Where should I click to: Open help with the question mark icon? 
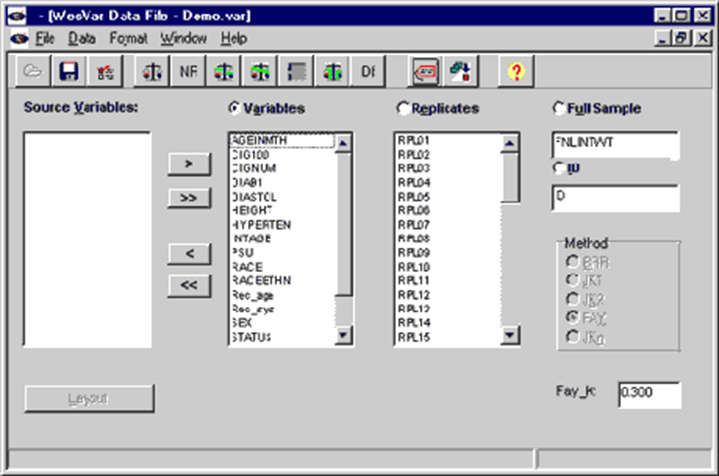pyautogui.click(x=516, y=71)
